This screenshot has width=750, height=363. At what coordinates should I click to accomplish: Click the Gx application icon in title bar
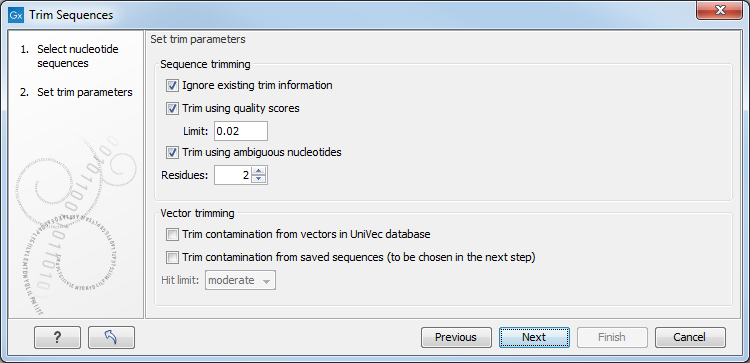16,15
